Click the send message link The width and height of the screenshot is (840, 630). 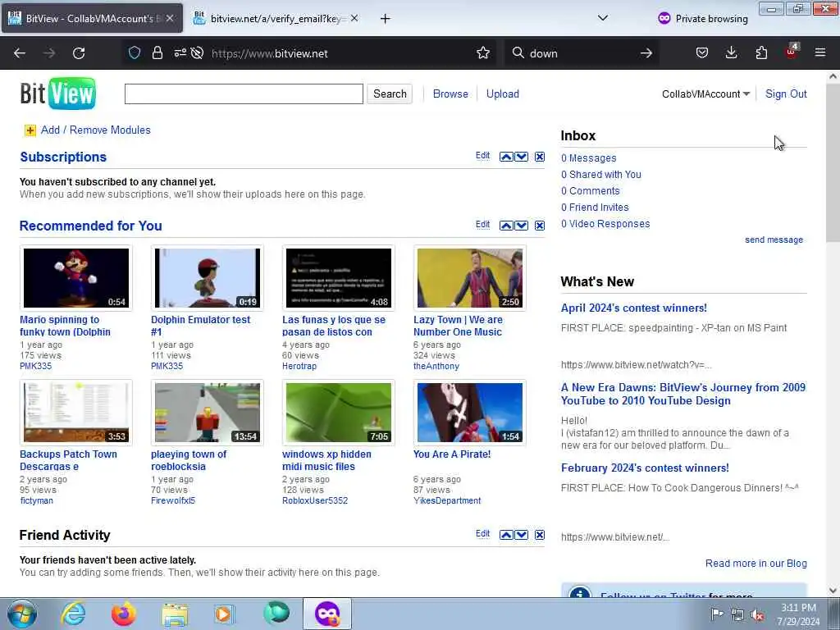click(x=774, y=240)
